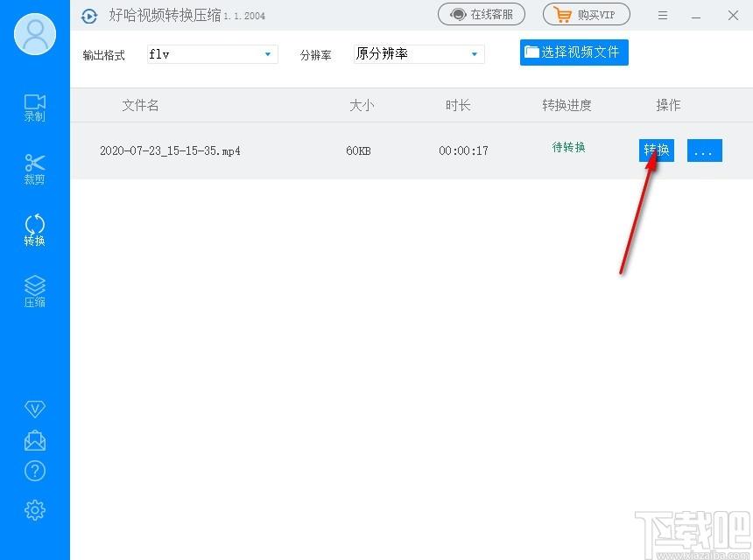Select the 转换 convert sidebar item
Image resolution: width=753 pixels, height=560 pixels.
tap(34, 230)
